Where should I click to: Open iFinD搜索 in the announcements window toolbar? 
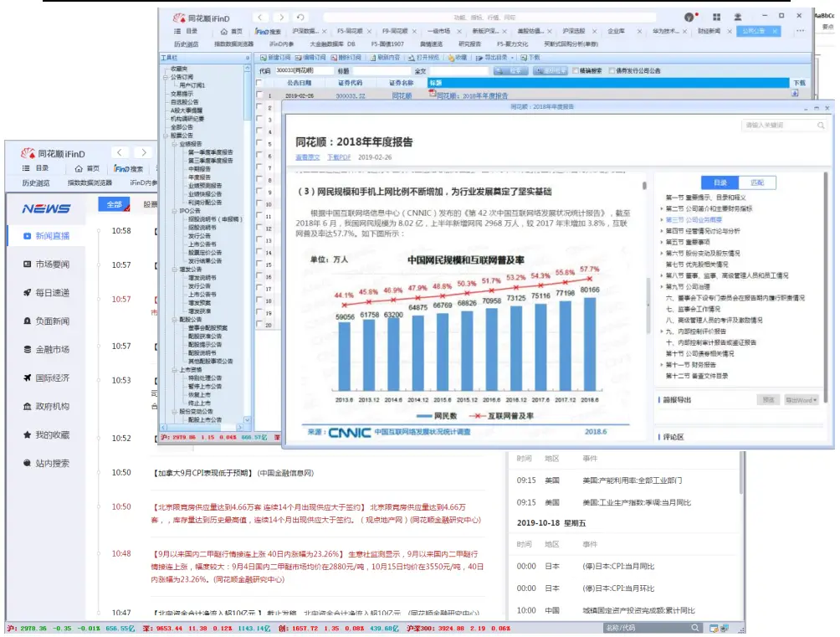pos(268,32)
